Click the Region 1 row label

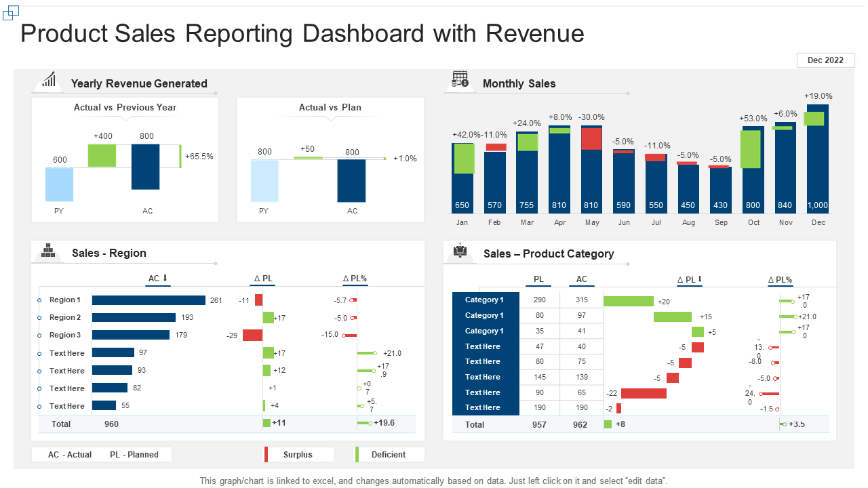(65, 300)
